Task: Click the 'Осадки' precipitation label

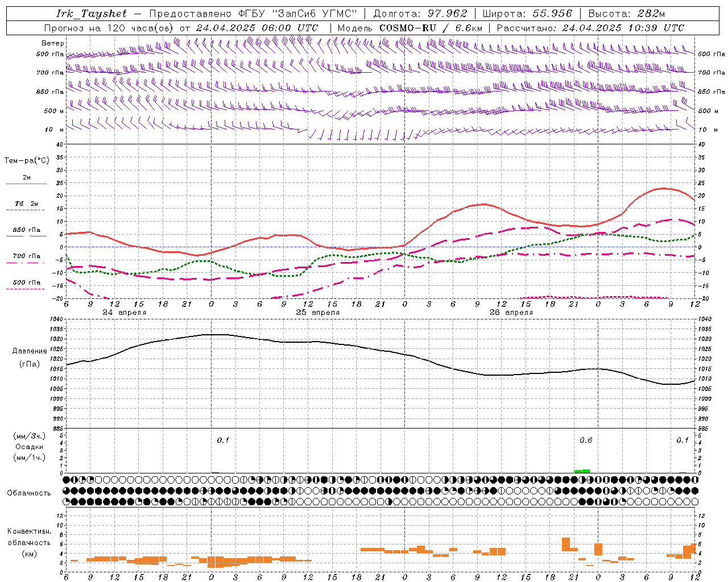Action: (29, 447)
